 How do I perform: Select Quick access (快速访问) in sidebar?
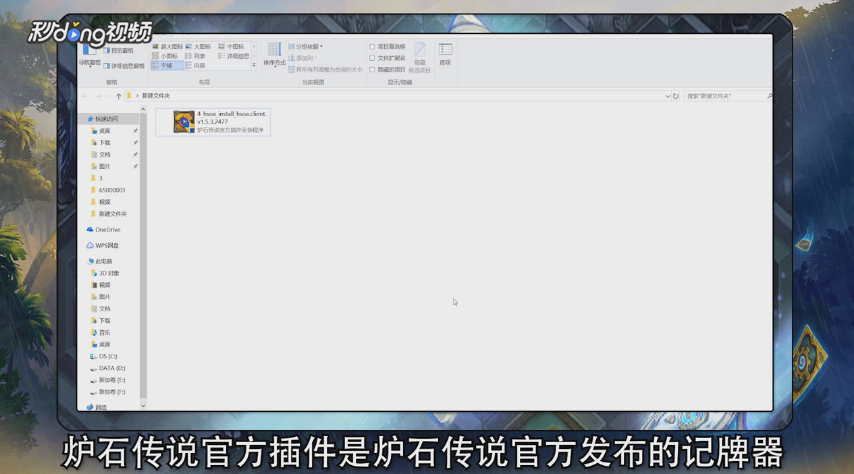106,119
